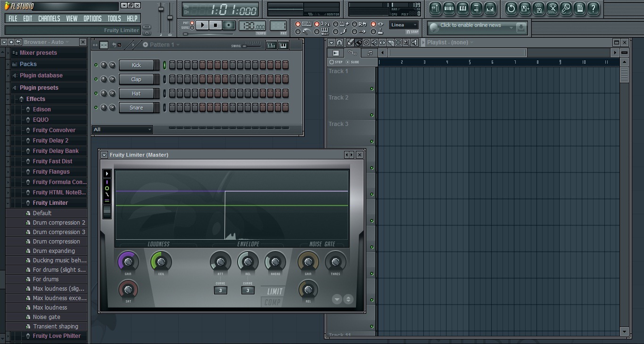Select the slice tool in Playlist toolbar
Screen dimensions: 644x344
(390, 42)
